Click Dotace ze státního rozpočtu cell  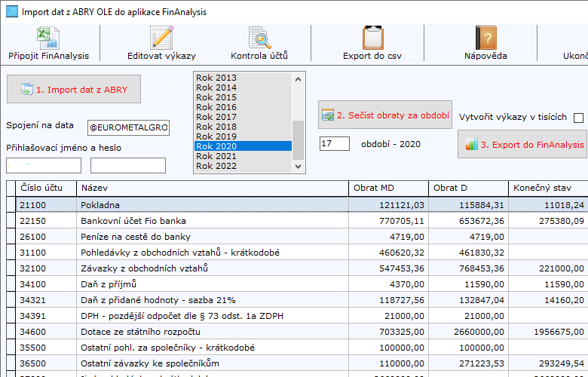coord(213,332)
